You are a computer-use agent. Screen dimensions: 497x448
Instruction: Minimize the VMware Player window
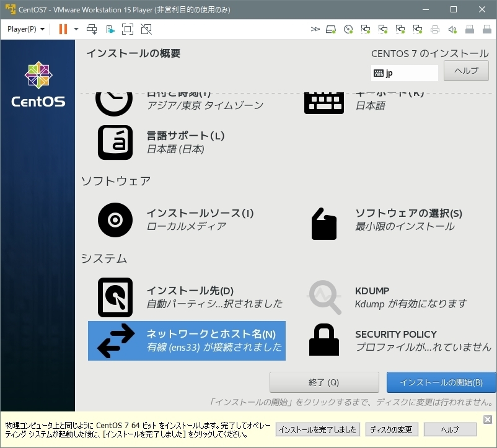[x=425, y=9]
